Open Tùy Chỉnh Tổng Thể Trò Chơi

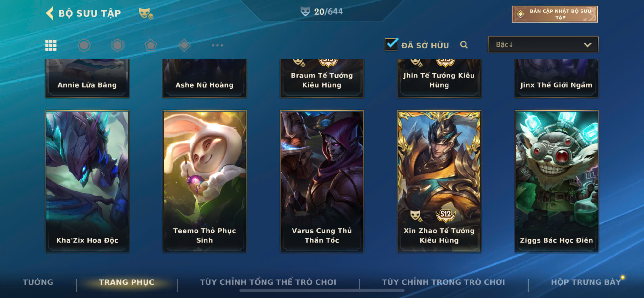click(268, 282)
